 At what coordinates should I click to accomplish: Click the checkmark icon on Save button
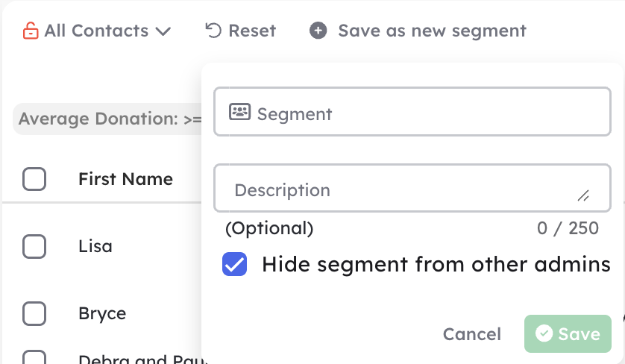coord(544,333)
